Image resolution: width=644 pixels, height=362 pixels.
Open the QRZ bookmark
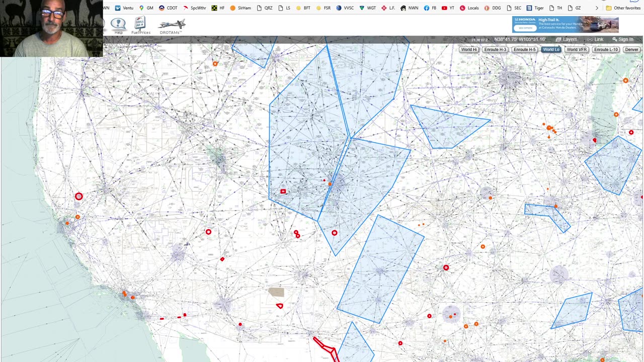point(265,8)
